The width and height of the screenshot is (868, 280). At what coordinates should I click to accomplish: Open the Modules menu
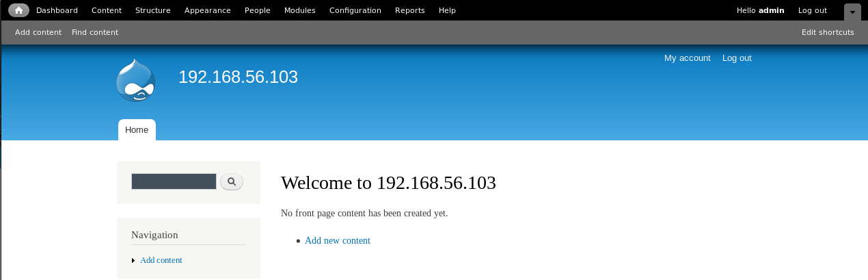click(x=300, y=10)
